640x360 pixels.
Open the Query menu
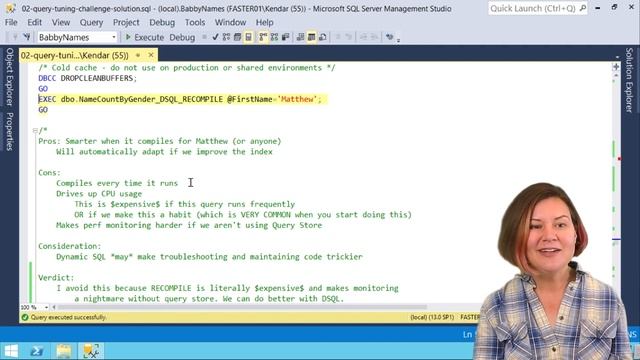91,22
